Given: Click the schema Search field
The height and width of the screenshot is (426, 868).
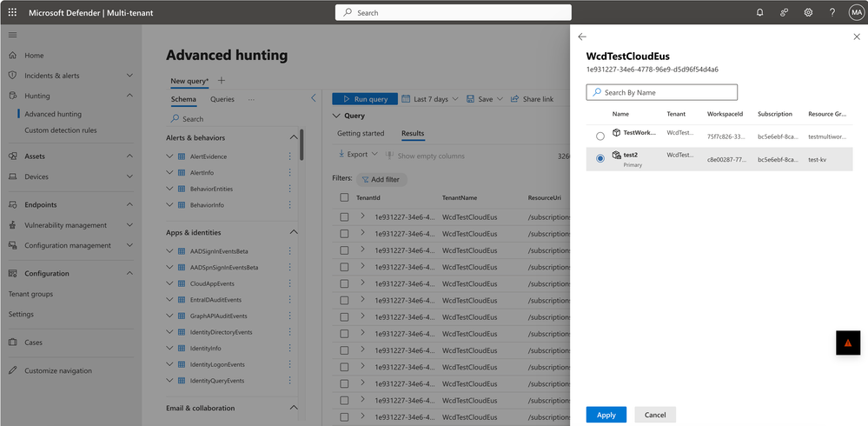Looking at the screenshot, I should click(233, 119).
